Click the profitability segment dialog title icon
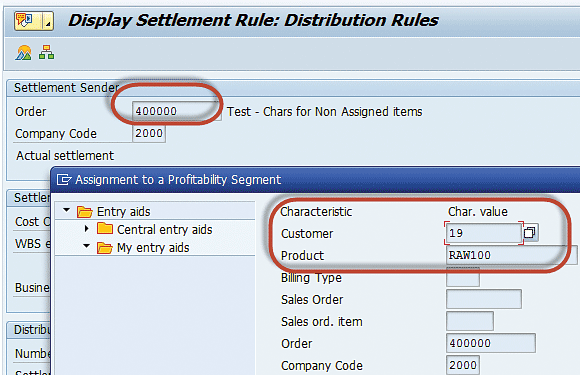580x375 pixels. pyautogui.click(x=64, y=179)
